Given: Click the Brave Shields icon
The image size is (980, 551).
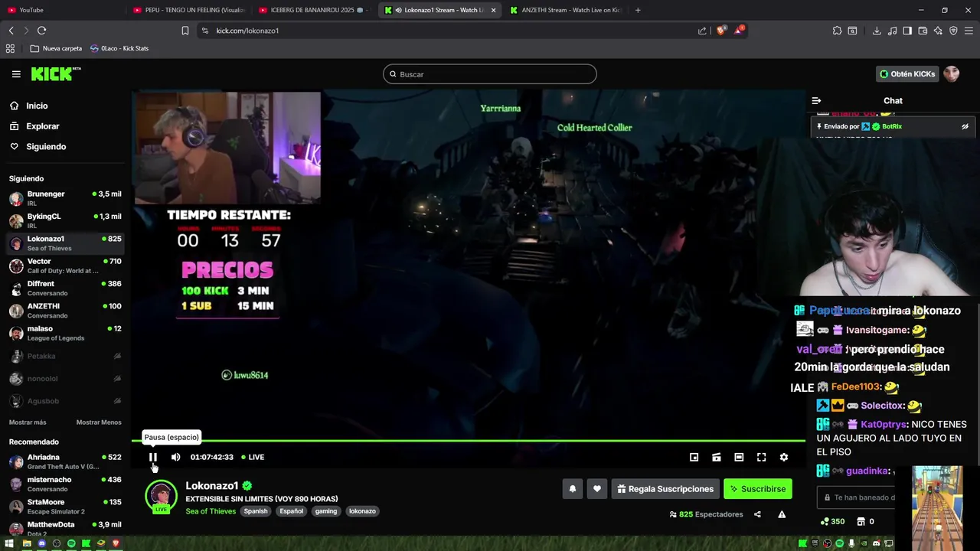Looking at the screenshot, I should coord(720,31).
